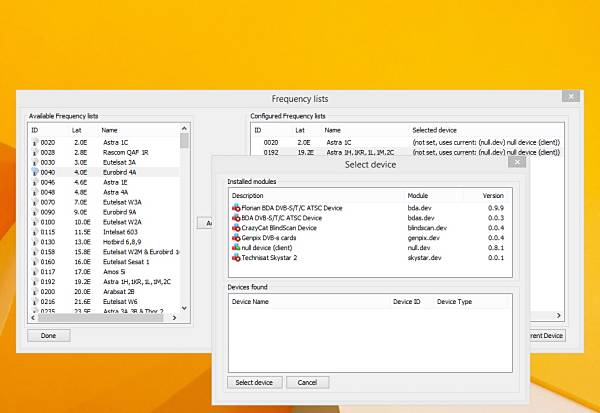The width and height of the screenshot is (600, 413).
Task: Click Device Name column header
Action: click(309, 302)
